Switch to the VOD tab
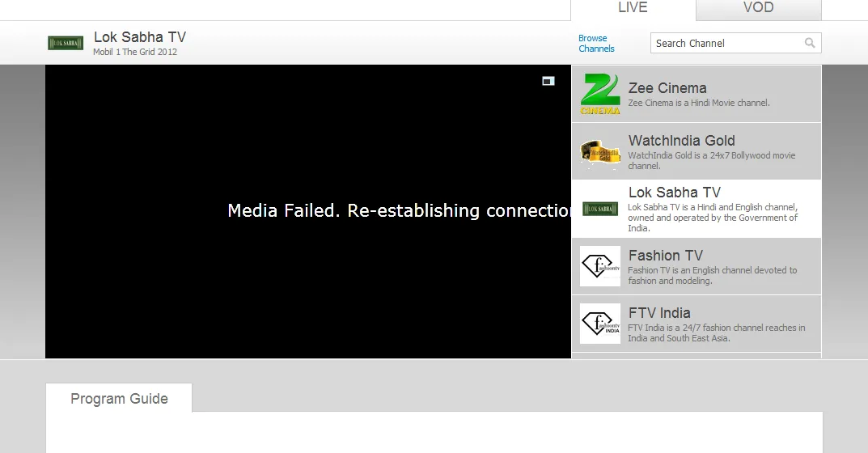The height and width of the screenshot is (453, 868). pos(759,9)
